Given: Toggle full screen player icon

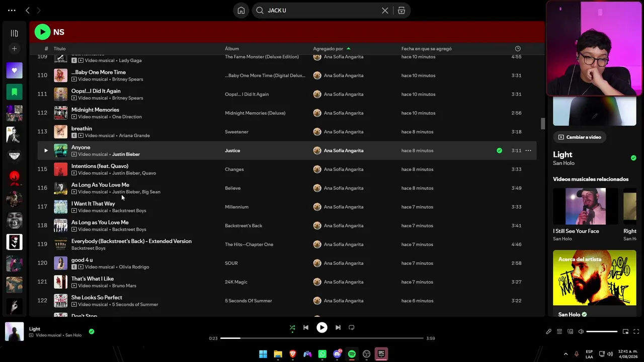Looking at the screenshot, I should 636,332.
